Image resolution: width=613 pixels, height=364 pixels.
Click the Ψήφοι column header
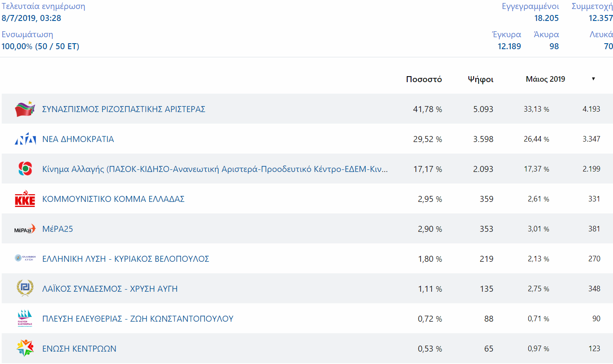coord(480,79)
